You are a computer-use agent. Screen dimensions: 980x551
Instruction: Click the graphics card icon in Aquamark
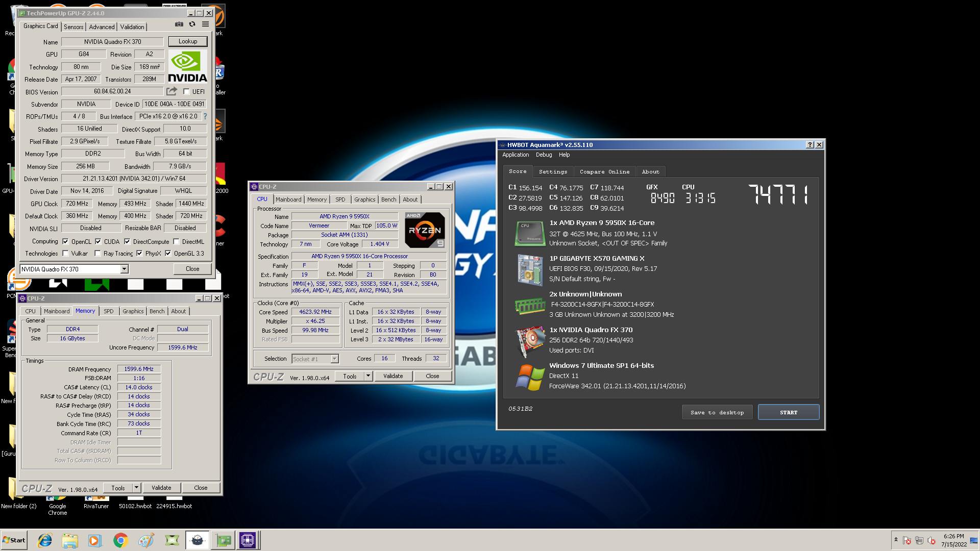[x=530, y=341]
